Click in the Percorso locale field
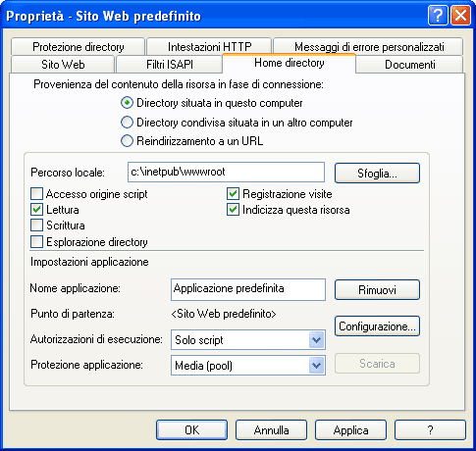 coord(226,172)
